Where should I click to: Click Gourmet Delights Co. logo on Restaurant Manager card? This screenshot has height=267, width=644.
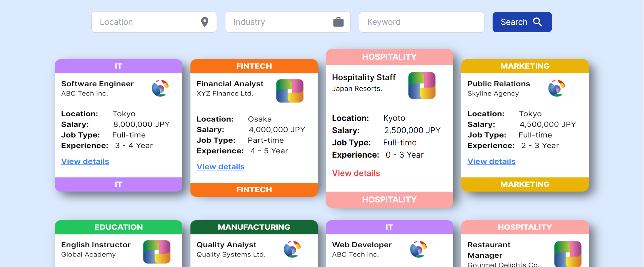pyautogui.click(x=568, y=253)
